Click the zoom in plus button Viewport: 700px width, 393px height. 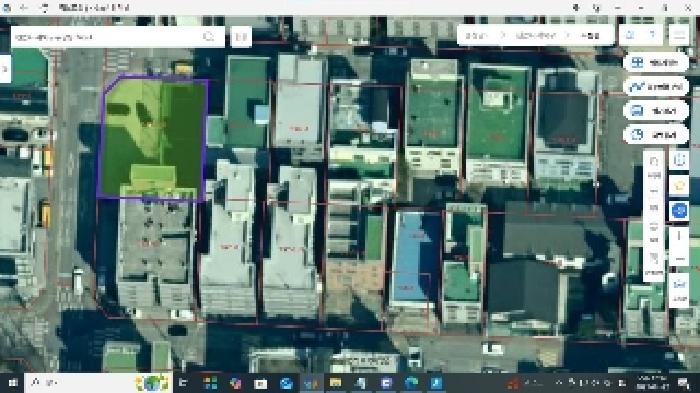click(x=679, y=235)
